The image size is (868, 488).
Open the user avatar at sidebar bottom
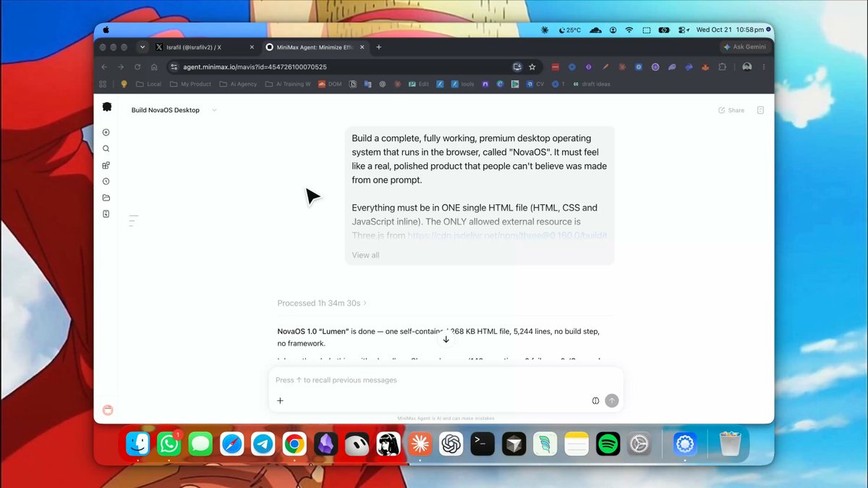tap(108, 410)
